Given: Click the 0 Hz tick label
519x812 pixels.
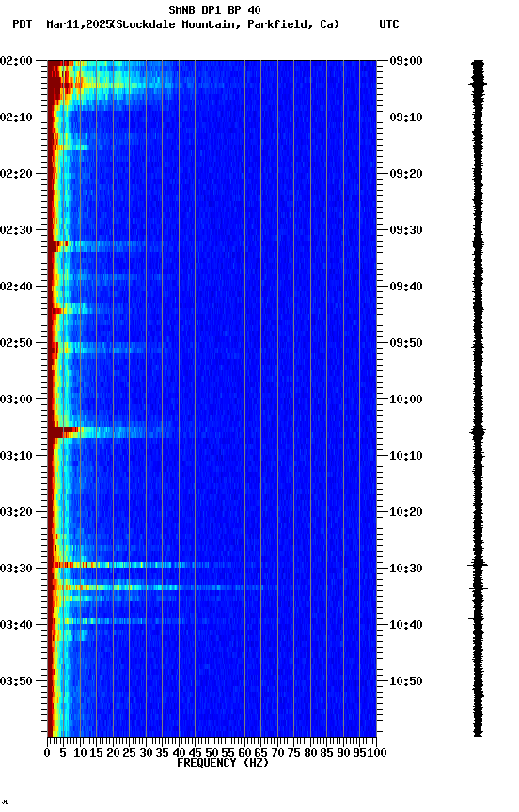Looking at the screenshot, I should 47,753.
